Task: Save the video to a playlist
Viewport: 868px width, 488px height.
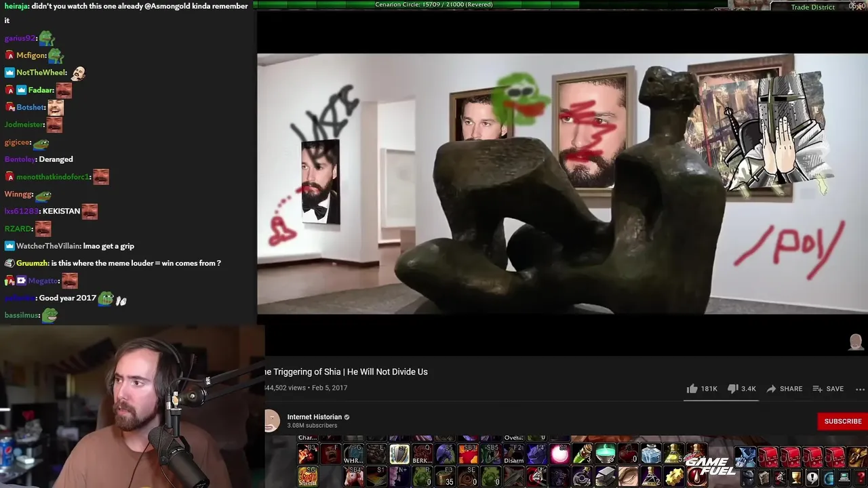Action: point(828,388)
